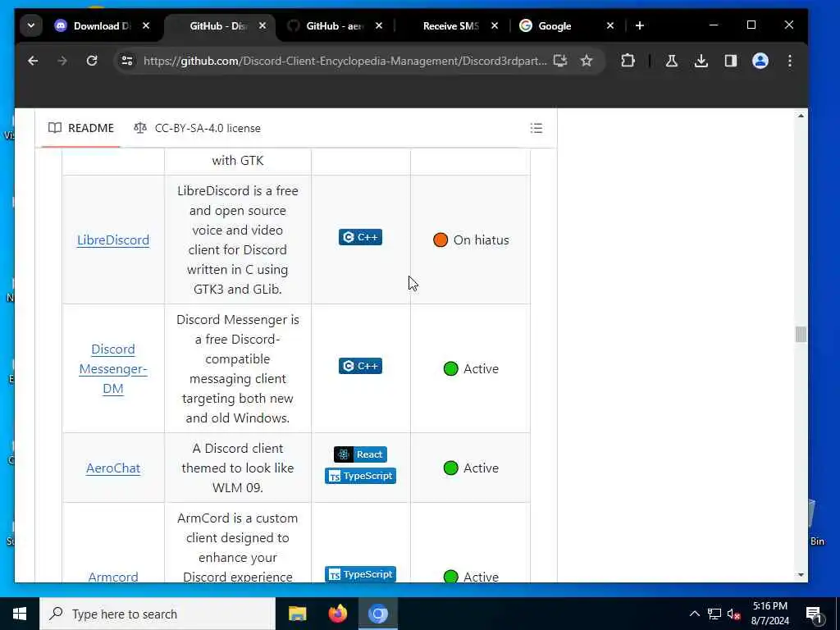Reload the current GitHub page
Screen dimensions: 840x630
click(x=92, y=61)
